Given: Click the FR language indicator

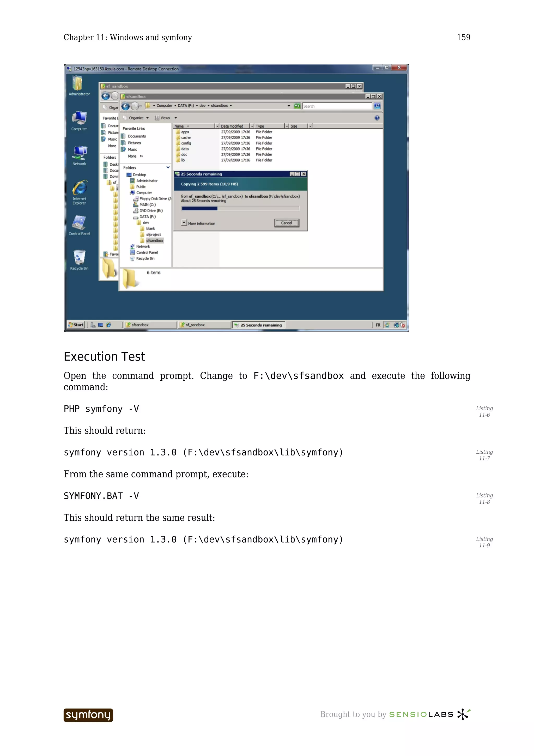Looking at the screenshot, I should click(378, 325).
